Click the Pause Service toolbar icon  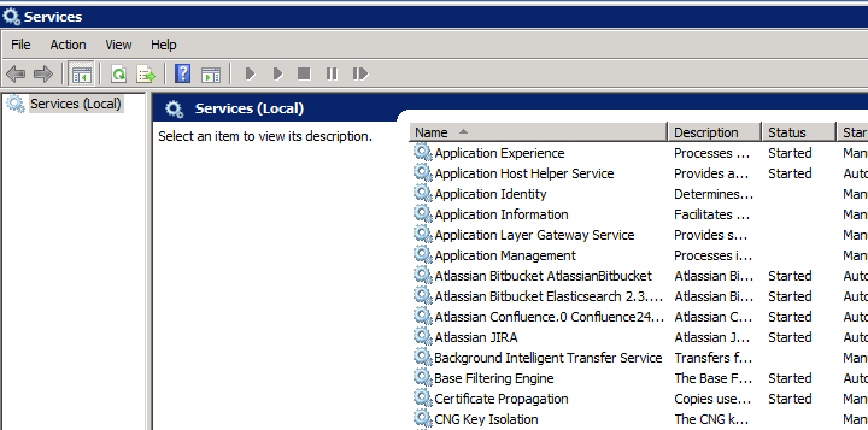pyautogui.click(x=332, y=74)
